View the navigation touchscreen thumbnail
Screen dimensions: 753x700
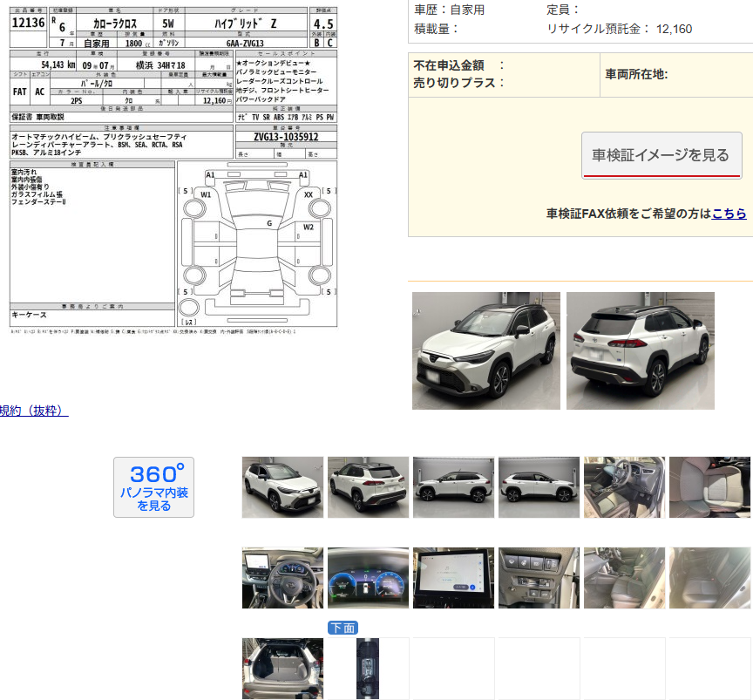(x=453, y=578)
